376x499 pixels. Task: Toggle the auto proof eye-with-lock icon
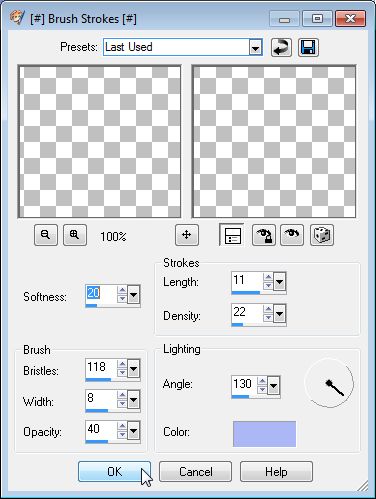click(x=264, y=235)
